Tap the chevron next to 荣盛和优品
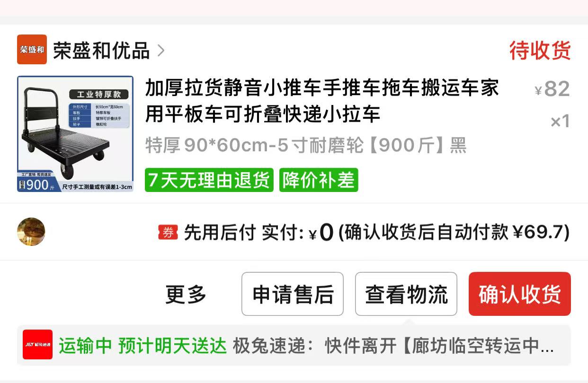The image size is (588, 383). click(161, 50)
